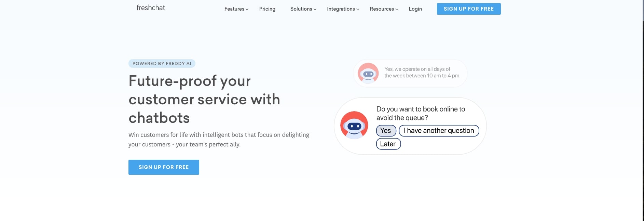
Task: Open the Features dropdown menu
Action: tap(236, 9)
